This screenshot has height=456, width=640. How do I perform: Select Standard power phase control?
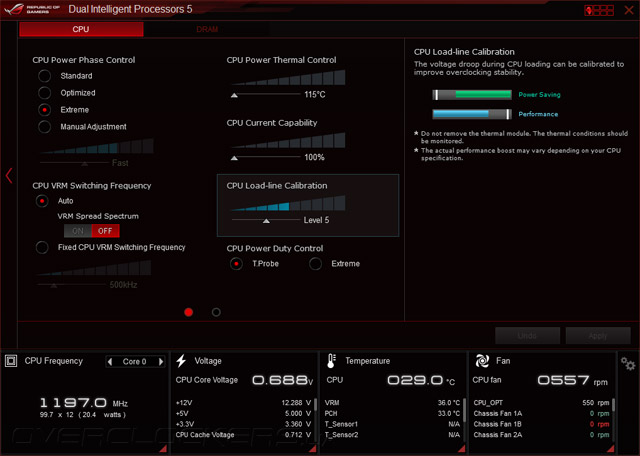coord(44,76)
